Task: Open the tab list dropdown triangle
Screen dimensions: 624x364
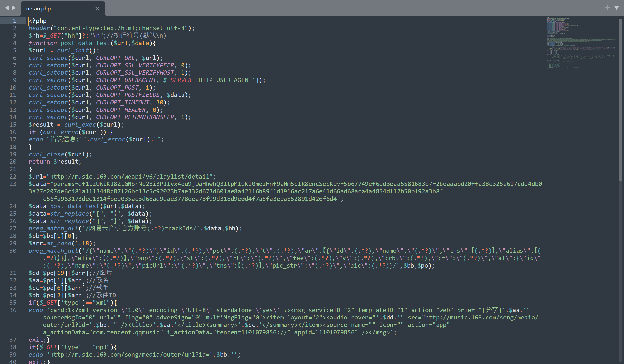Action: (617, 8)
